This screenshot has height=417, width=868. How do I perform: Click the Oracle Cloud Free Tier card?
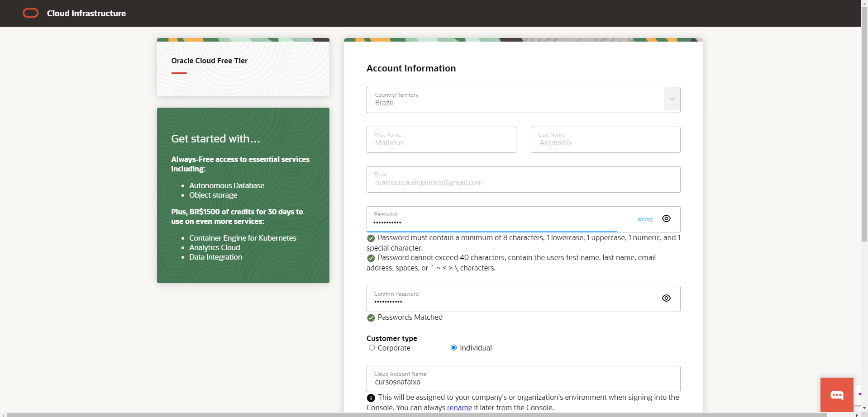[243, 67]
